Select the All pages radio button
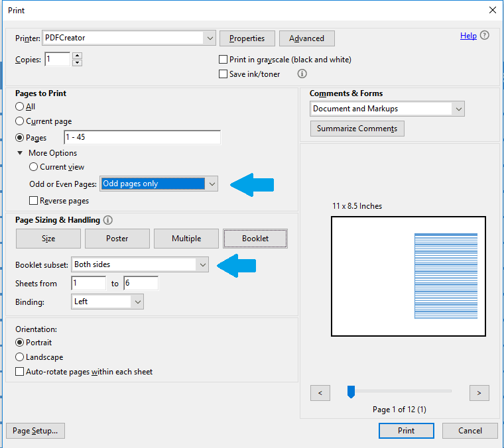Viewport: 504px width, 448px height. coord(20,107)
